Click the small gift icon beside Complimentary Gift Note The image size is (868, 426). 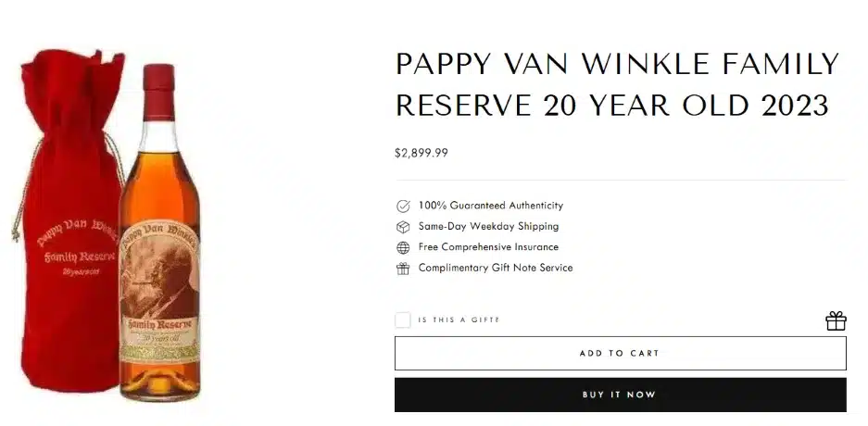click(x=403, y=269)
